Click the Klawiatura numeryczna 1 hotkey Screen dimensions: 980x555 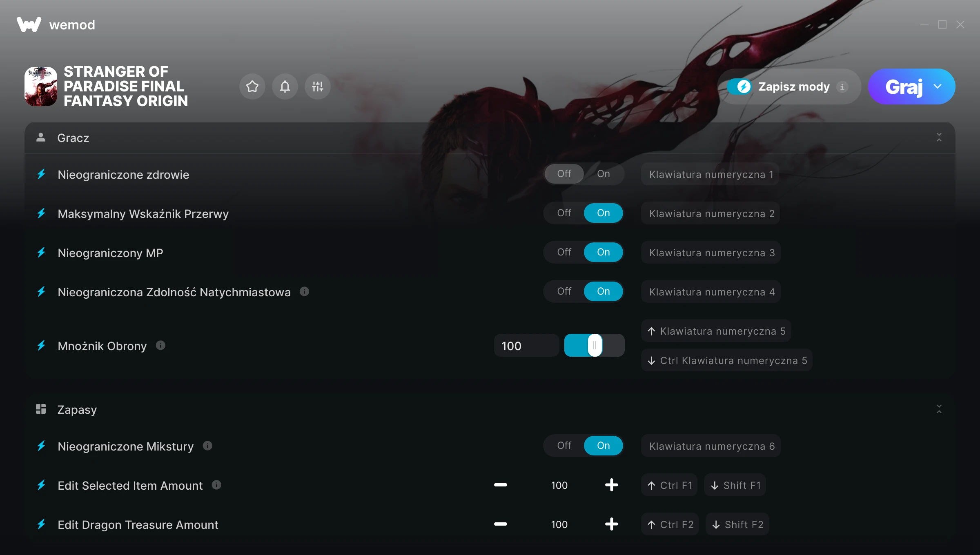pyautogui.click(x=710, y=174)
